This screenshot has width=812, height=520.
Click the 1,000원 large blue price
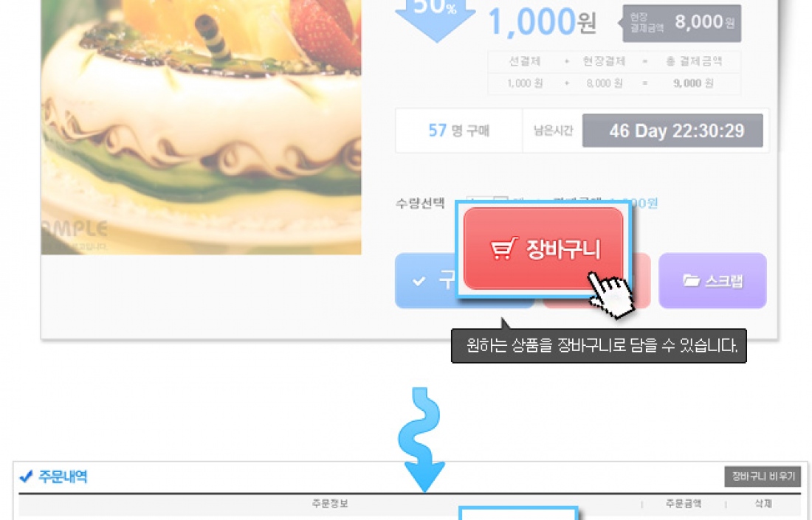pos(542,22)
